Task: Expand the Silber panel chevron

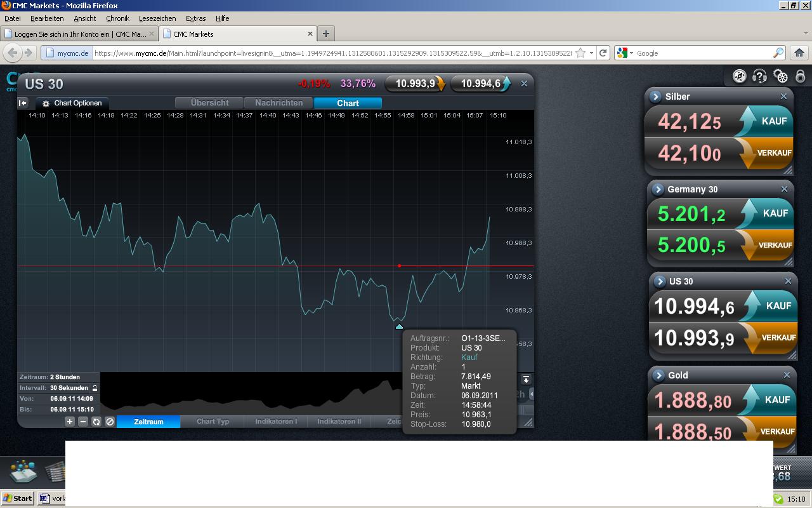Action: point(656,97)
